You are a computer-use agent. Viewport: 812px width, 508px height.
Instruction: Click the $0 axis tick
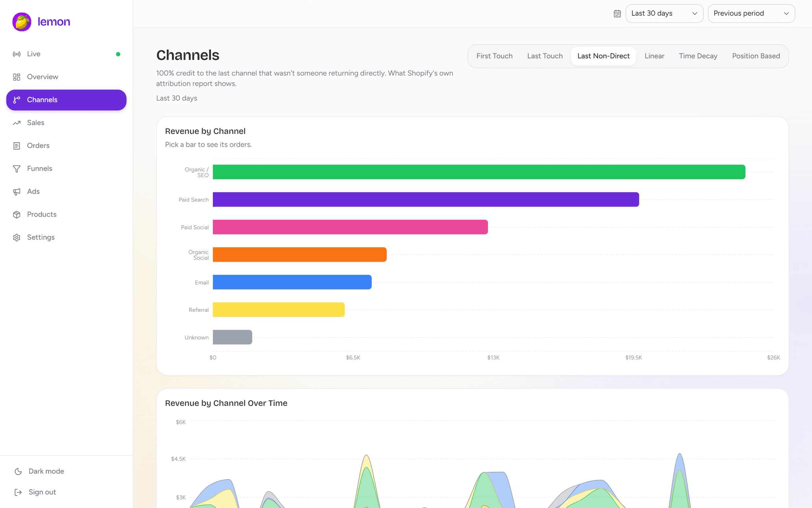pos(213,358)
